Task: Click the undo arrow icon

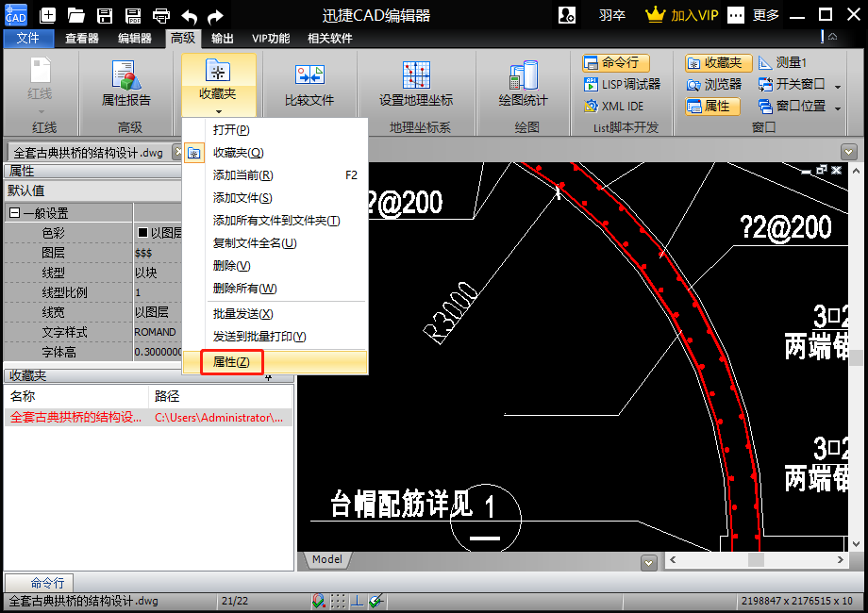Action: pos(190,17)
